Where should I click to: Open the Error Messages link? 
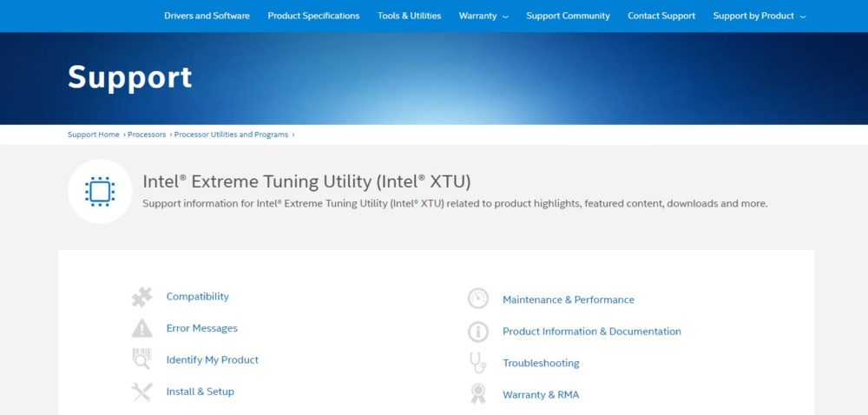coord(202,328)
